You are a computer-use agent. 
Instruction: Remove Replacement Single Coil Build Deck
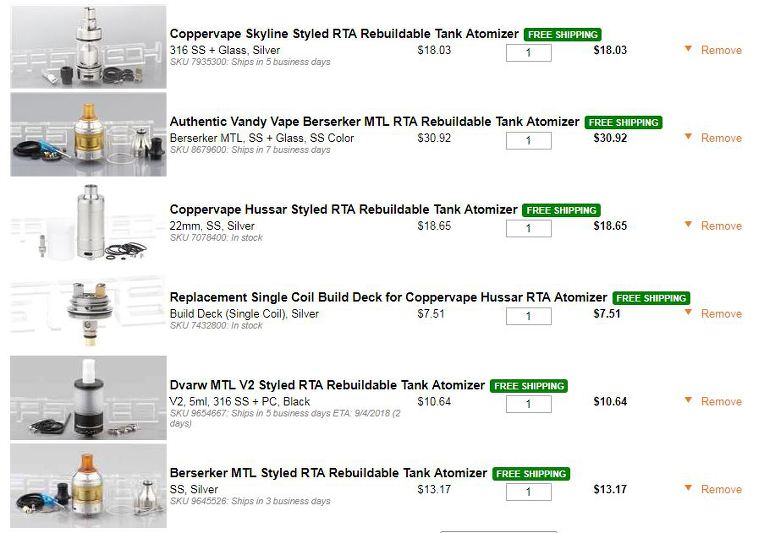(721, 314)
